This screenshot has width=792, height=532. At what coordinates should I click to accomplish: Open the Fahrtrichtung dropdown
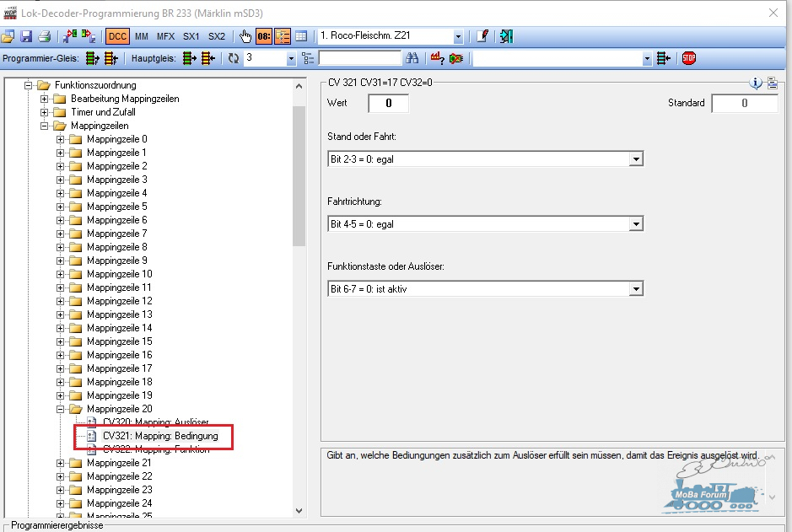tap(636, 224)
